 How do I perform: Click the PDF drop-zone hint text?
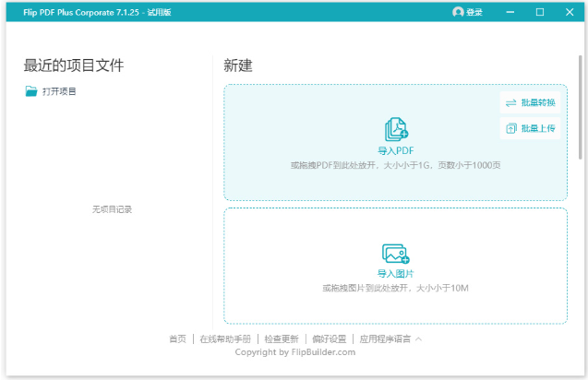(x=396, y=165)
